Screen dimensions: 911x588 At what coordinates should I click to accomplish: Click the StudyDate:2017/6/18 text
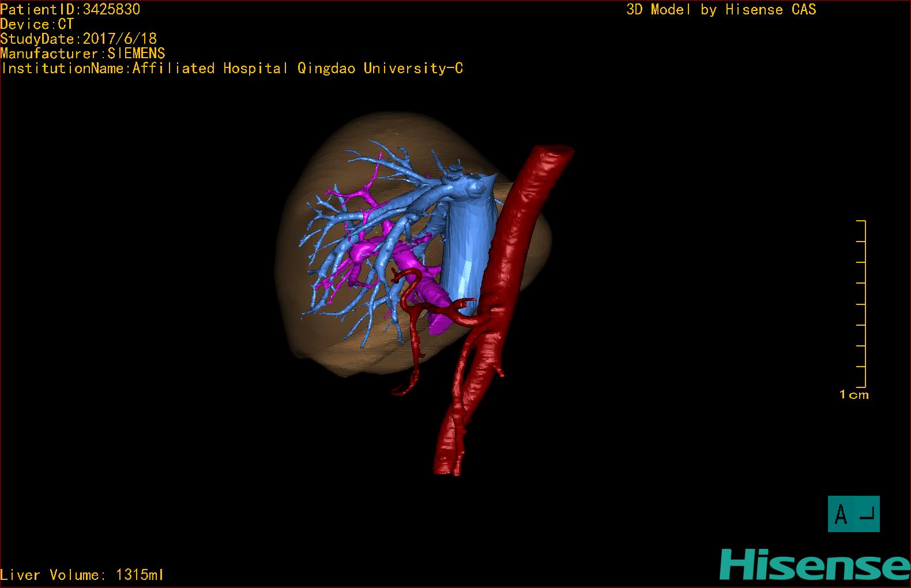coord(78,39)
